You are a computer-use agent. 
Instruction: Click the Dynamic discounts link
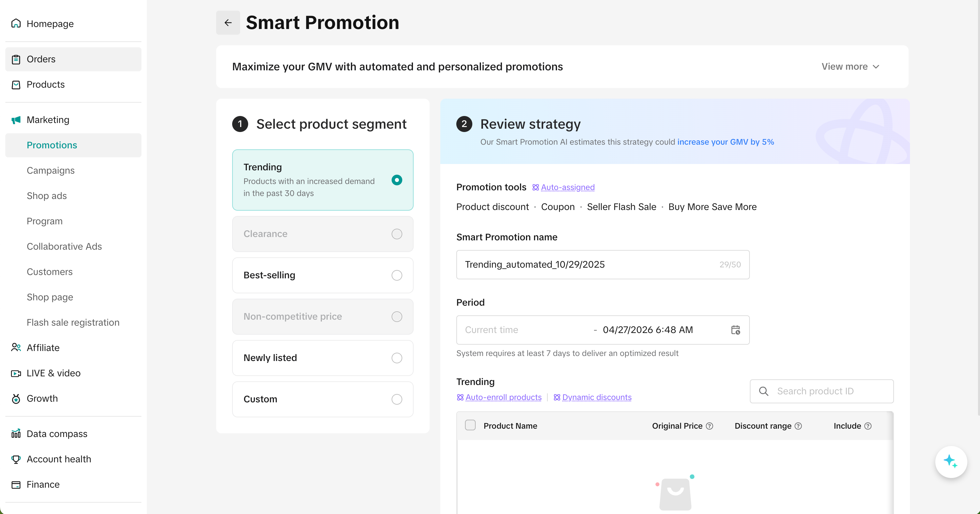click(596, 397)
